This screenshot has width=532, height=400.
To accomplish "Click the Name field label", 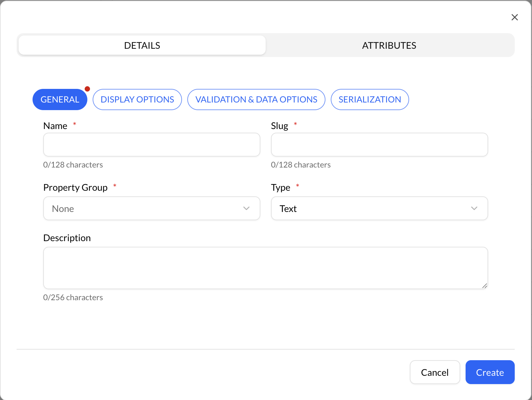I will (55, 126).
